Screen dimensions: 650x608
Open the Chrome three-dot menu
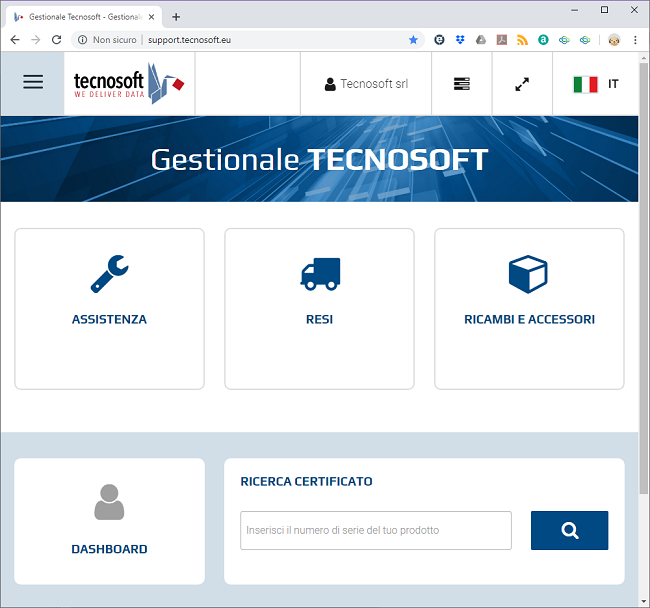pos(635,40)
